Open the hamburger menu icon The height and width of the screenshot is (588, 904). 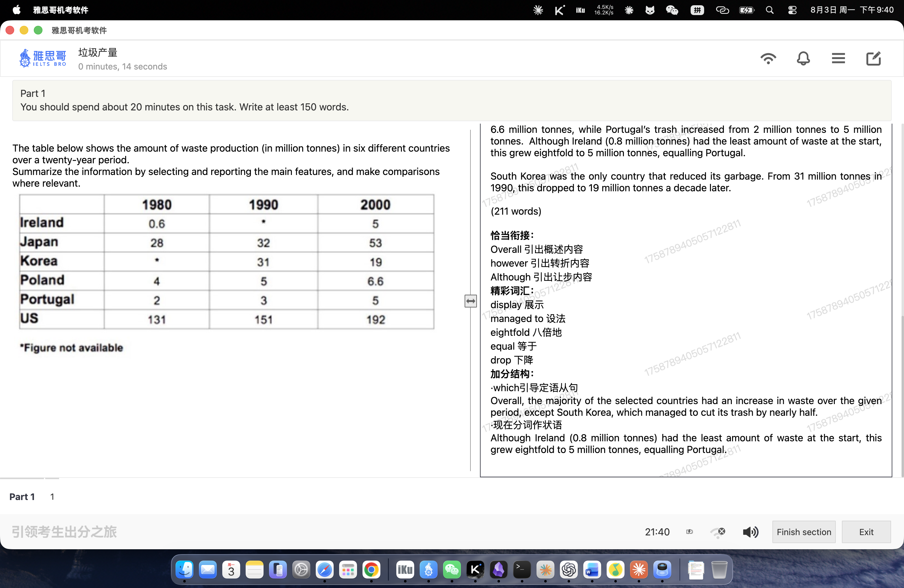(838, 58)
